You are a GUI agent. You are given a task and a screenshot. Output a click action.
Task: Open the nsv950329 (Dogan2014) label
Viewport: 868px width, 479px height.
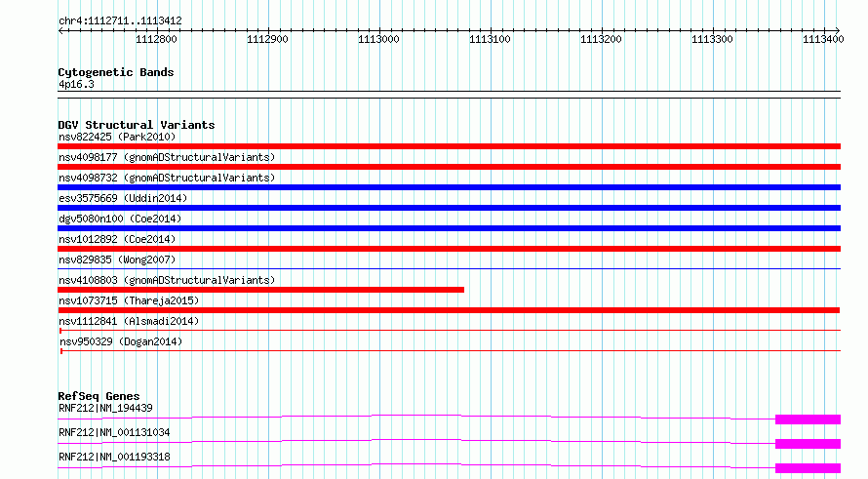tap(121, 341)
